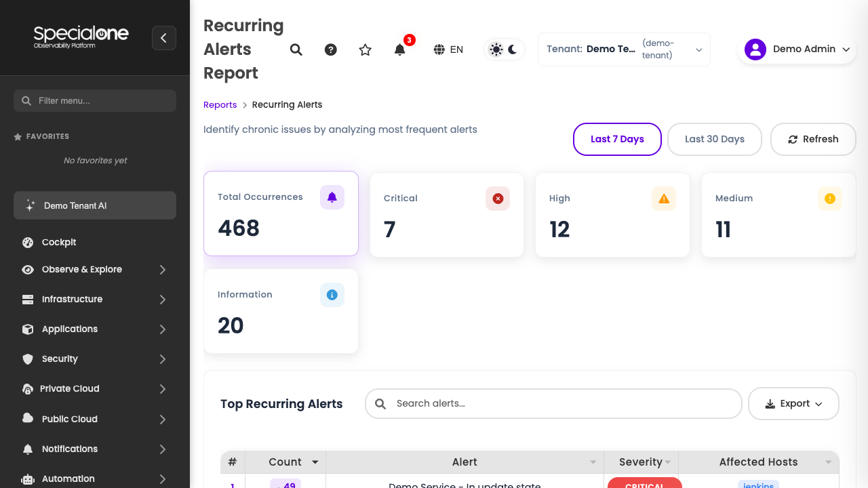Open the search magnifier in header
The width and height of the screenshot is (868, 488).
[x=296, y=49]
